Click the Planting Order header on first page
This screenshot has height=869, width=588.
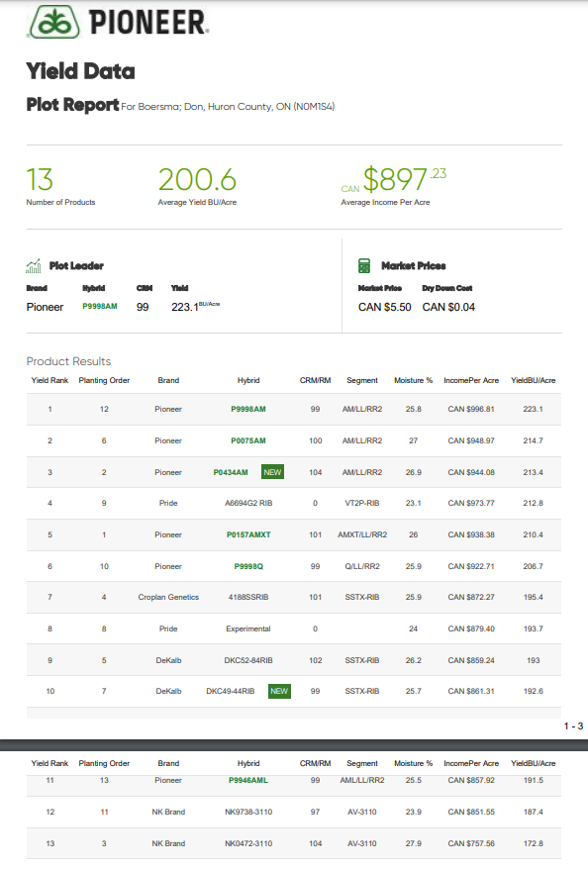tap(104, 380)
